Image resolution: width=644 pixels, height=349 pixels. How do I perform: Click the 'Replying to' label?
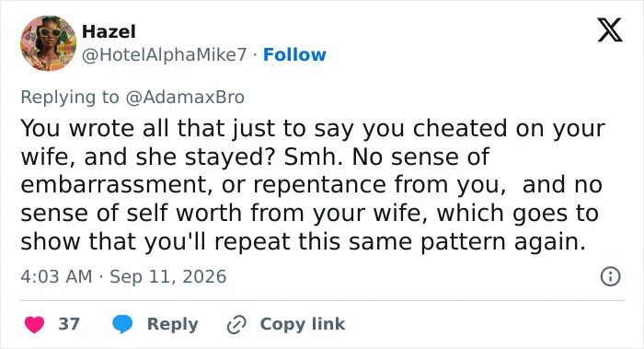(x=70, y=98)
